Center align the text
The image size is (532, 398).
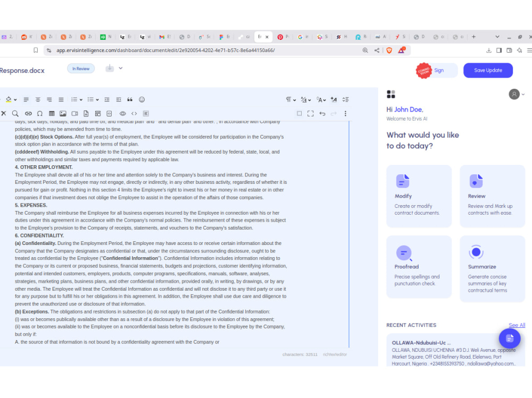[38, 99]
